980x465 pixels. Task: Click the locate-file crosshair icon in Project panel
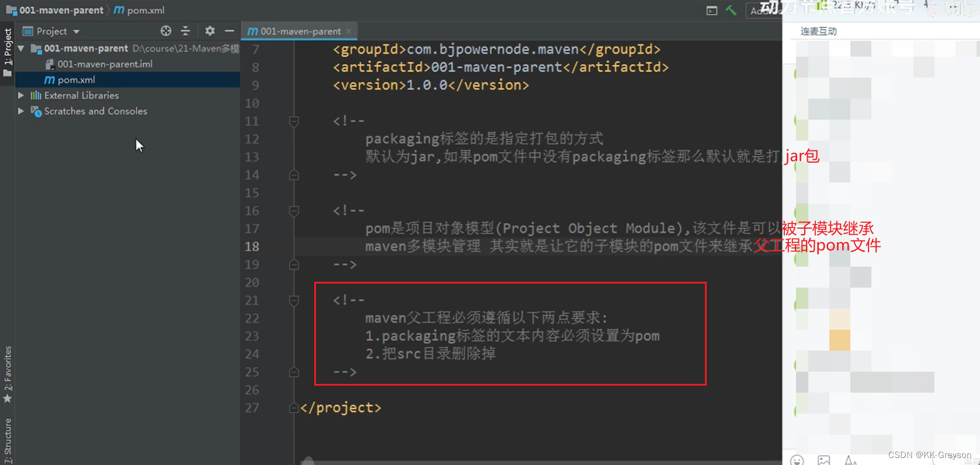(x=166, y=31)
